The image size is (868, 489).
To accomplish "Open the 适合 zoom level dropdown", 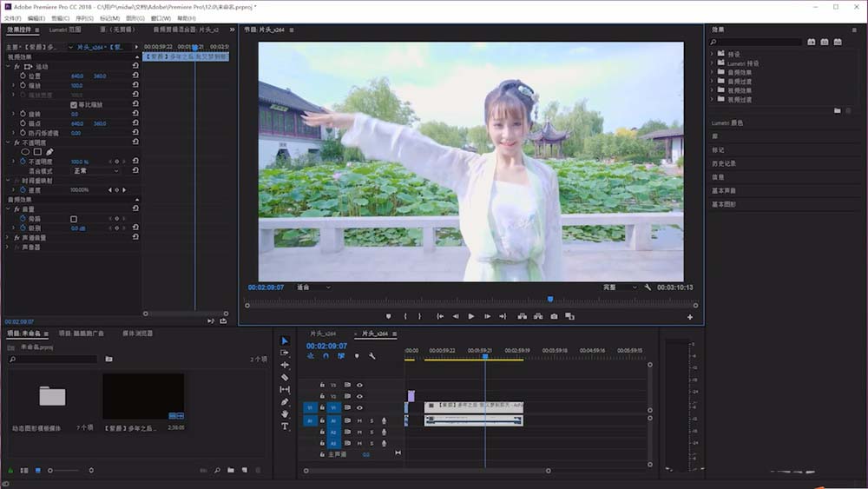I will click(313, 287).
